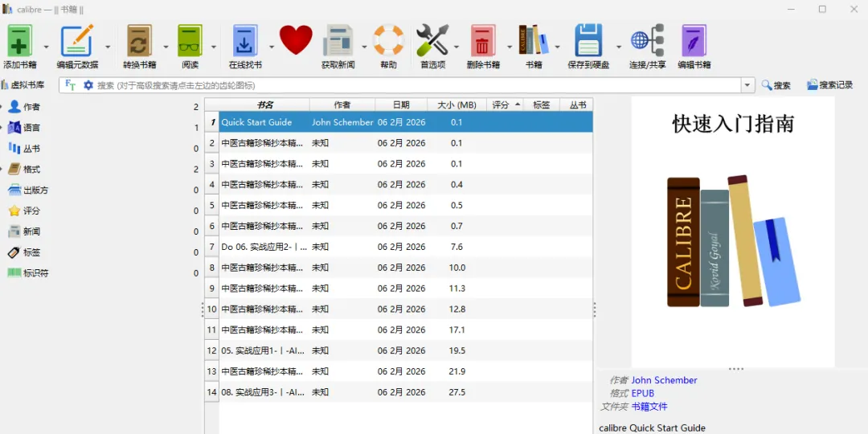Click the 标签 tag icon in sidebar
The image size is (868, 434).
click(x=14, y=252)
